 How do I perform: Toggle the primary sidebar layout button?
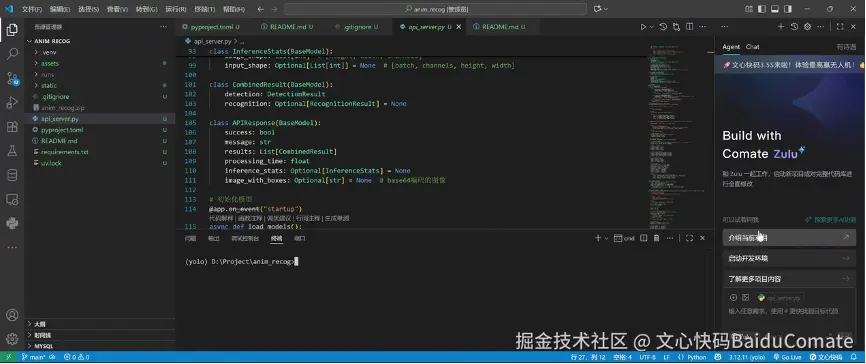coord(762,9)
